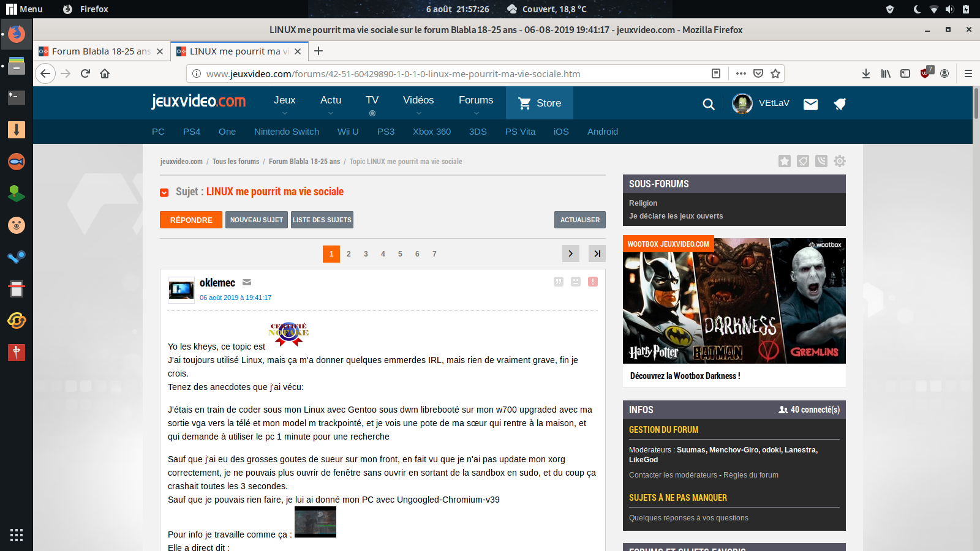Open Firefox hamburger application menu
This screenshot has height=551, width=980.
[x=968, y=73]
